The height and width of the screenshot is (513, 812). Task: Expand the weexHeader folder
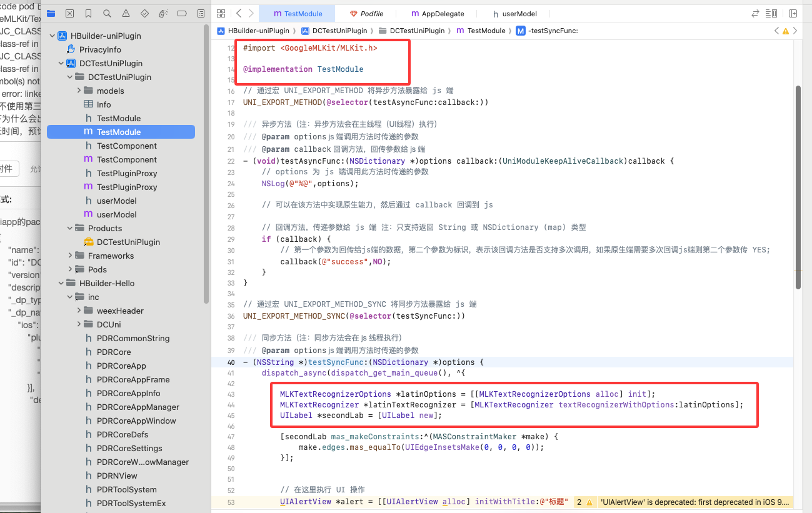pyautogui.click(x=79, y=311)
